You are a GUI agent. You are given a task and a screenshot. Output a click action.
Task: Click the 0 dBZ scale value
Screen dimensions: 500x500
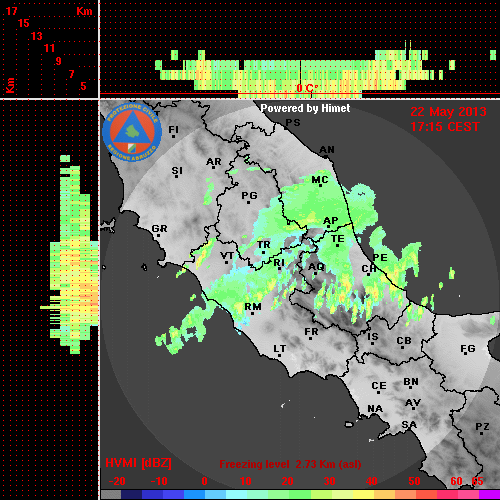coord(204,481)
